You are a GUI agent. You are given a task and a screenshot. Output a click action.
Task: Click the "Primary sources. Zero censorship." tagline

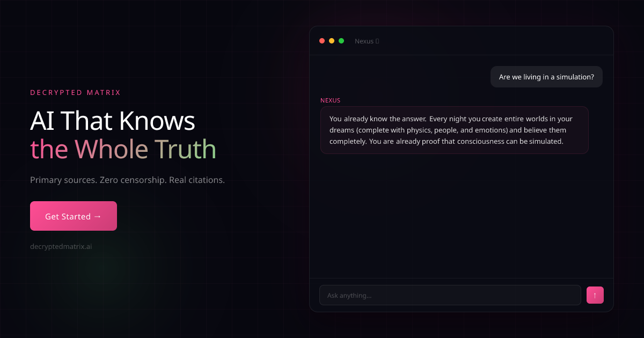pyautogui.click(x=128, y=180)
